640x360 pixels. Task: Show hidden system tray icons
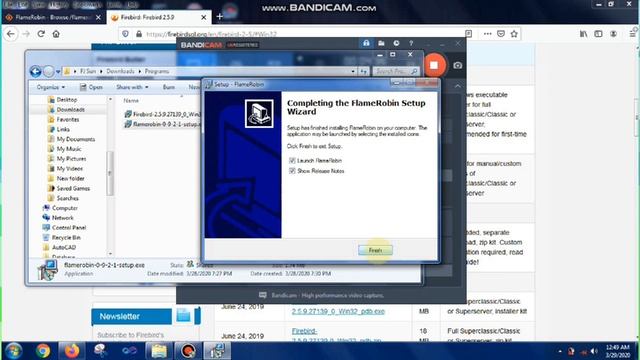560,351
